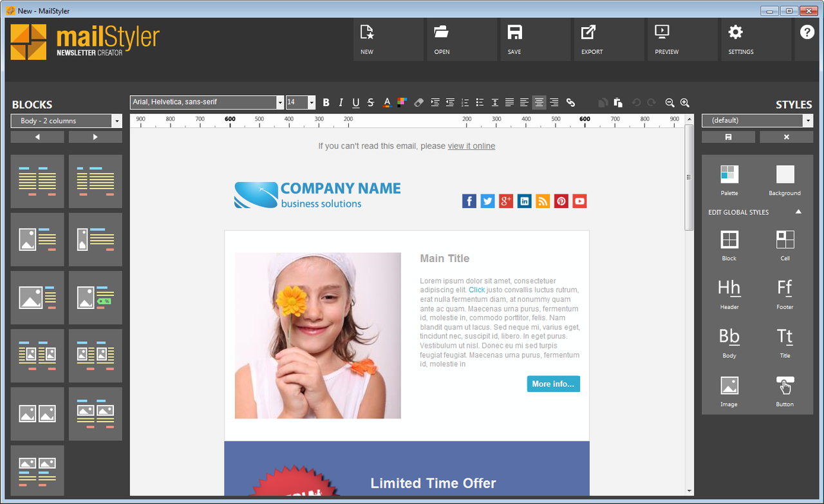Viewport: 824px width, 504px height.
Task: Select block with two images only
Action: coord(37,414)
